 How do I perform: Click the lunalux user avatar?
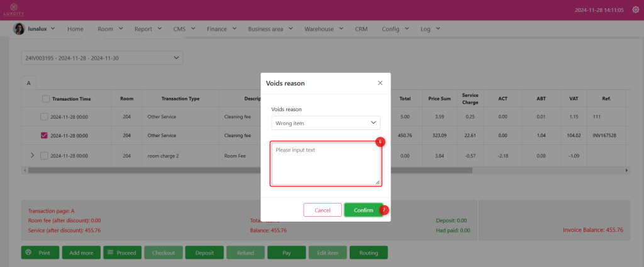[x=19, y=29]
